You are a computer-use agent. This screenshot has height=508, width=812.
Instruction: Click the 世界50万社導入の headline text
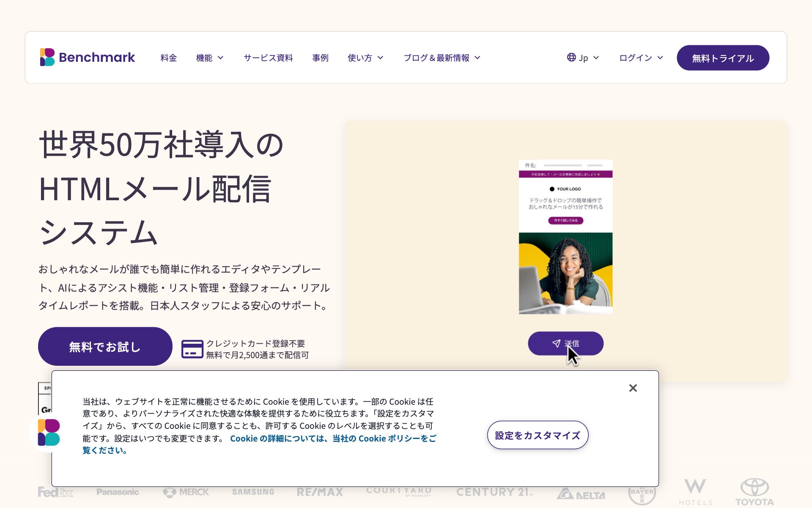pyautogui.click(x=161, y=145)
